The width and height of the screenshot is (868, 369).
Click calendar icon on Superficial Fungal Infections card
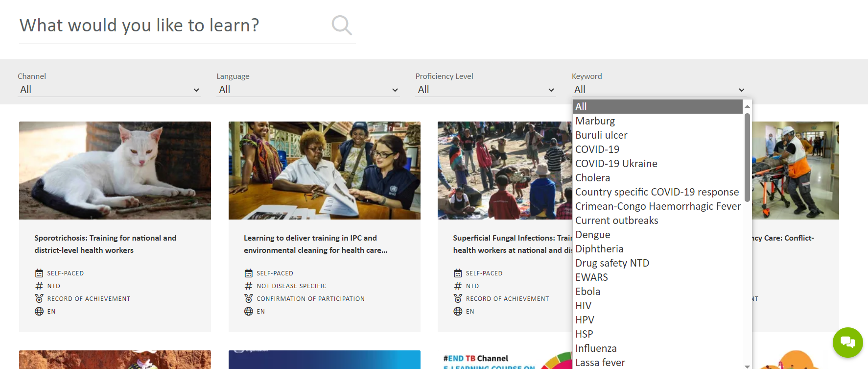(458, 273)
